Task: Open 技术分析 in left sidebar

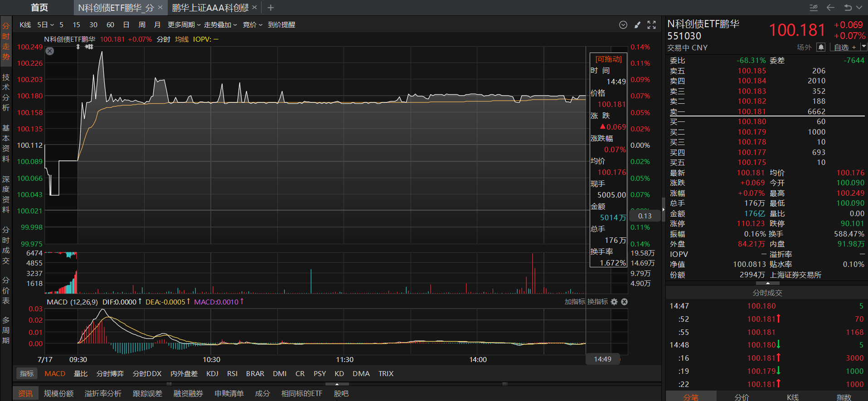Action: coord(6,92)
